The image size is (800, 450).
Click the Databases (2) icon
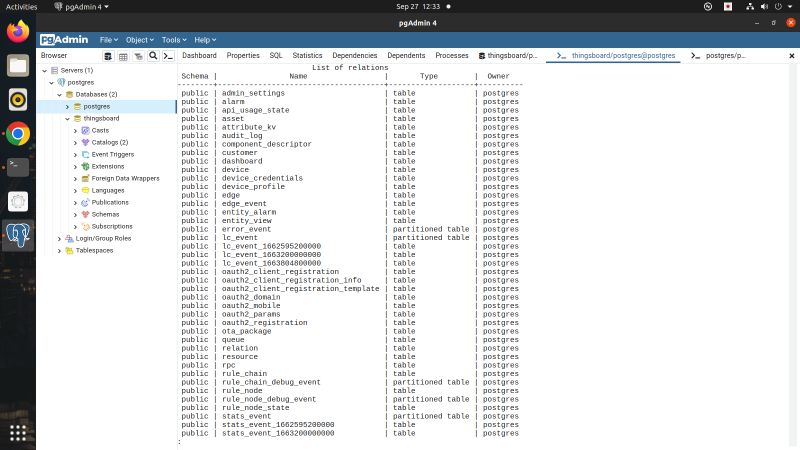coord(69,94)
